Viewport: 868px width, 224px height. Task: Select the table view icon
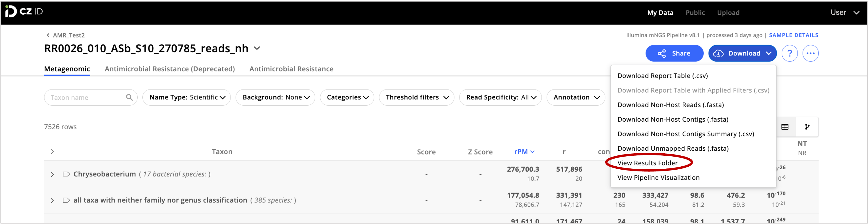tap(785, 127)
